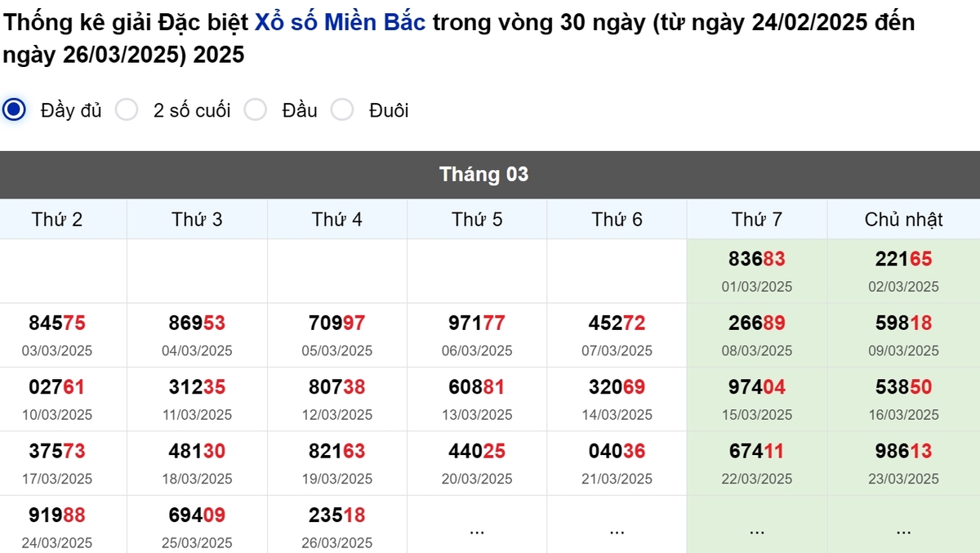The image size is (980, 553).
Task: Click the result 83583 dated 01/03/2025
Action: click(x=756, y=259)
